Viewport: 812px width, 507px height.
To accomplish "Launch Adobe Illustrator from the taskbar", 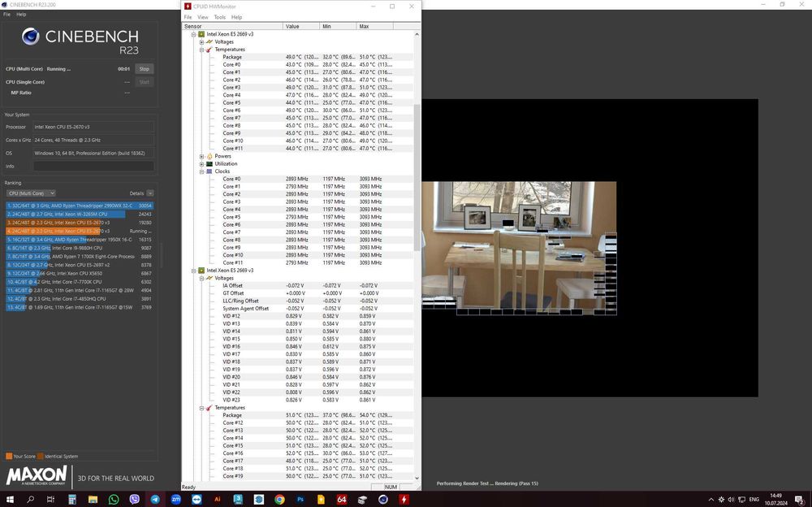I will coord(217,500).
